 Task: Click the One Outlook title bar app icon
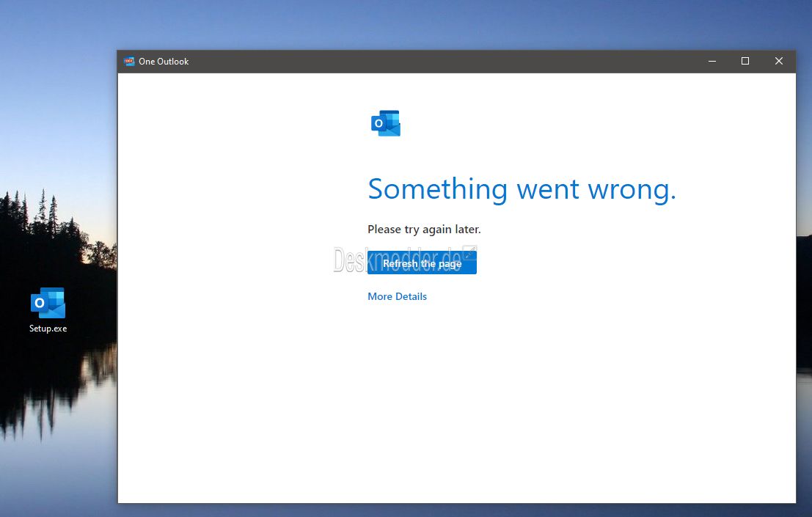tap(129, 61)
